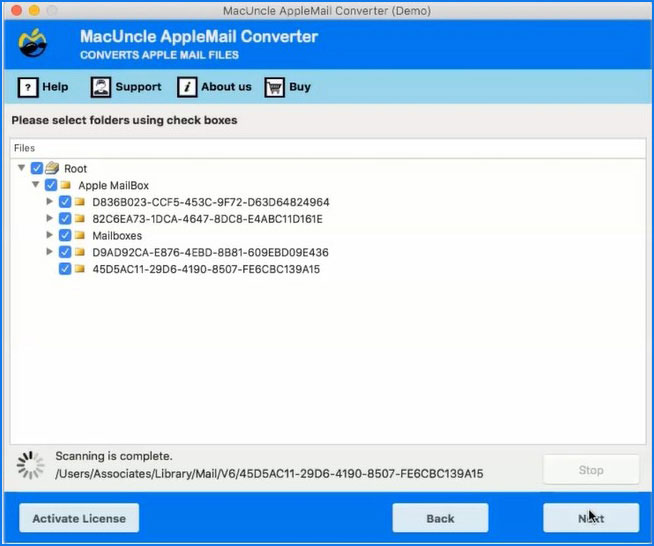Uncheck the D836B023-CCF5 folder checkbox

click(x=65, y=202)
